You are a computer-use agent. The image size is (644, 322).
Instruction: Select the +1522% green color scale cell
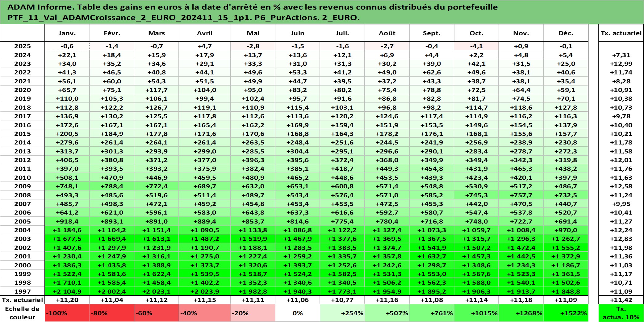566,313
